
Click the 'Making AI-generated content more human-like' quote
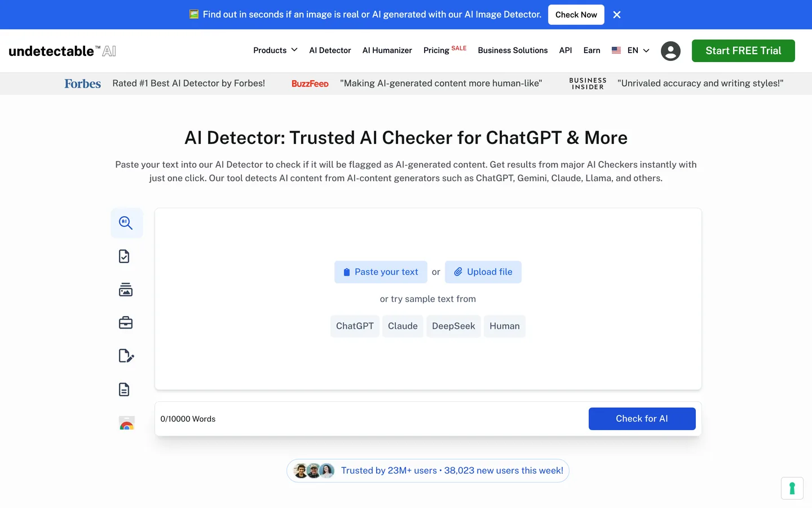(441, 84)
